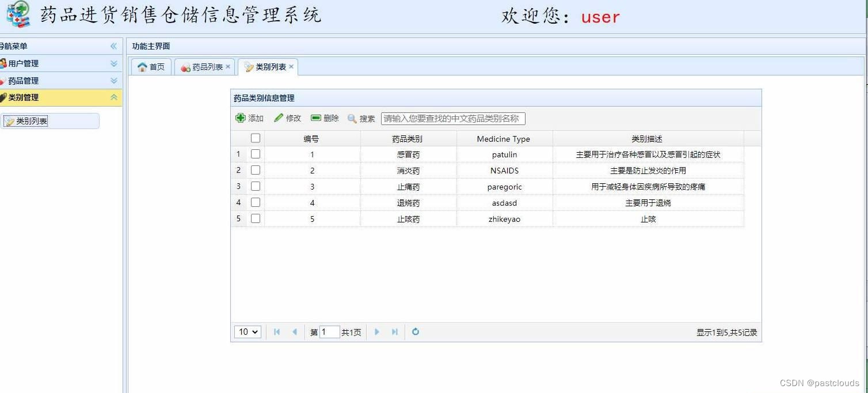Click the 修改 button label
This screenshot has height=393, width=868.
[x=294, y=118]
